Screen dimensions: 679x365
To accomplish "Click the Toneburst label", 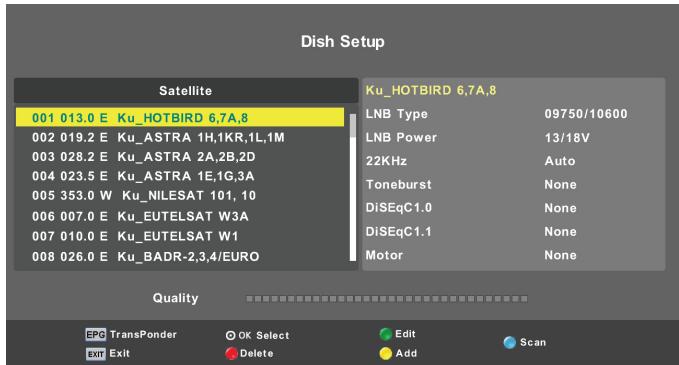I will [398, 184].
